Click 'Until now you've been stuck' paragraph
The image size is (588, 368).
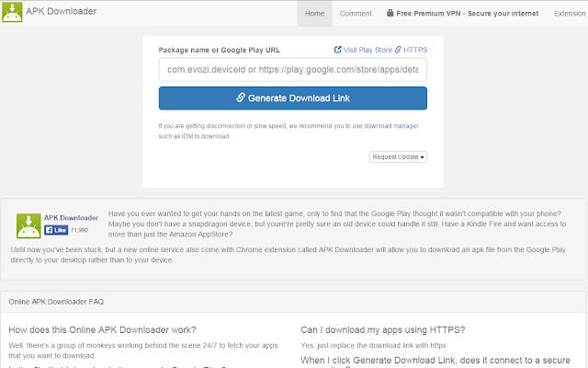(x=288, y=255)
